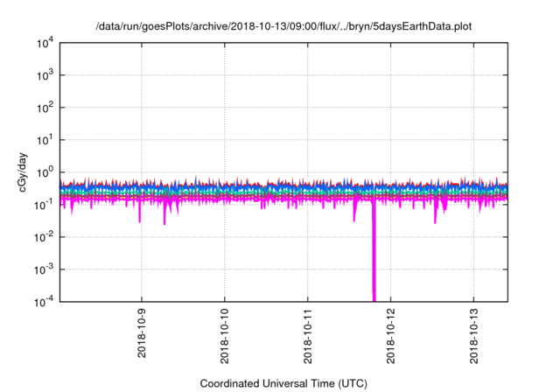Click the 10^-2 y-axis tick label
Viewport: 560px width, 392px height.
click(x=44, y=237)
